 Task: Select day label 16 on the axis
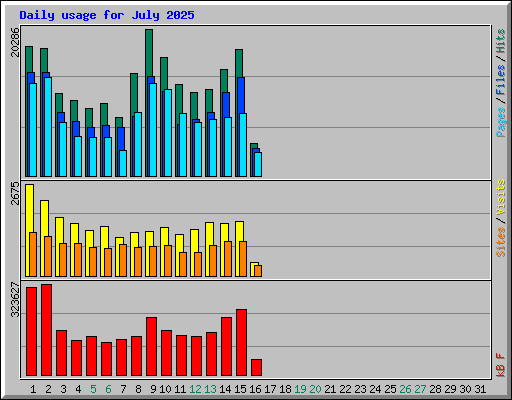(255, 389)
